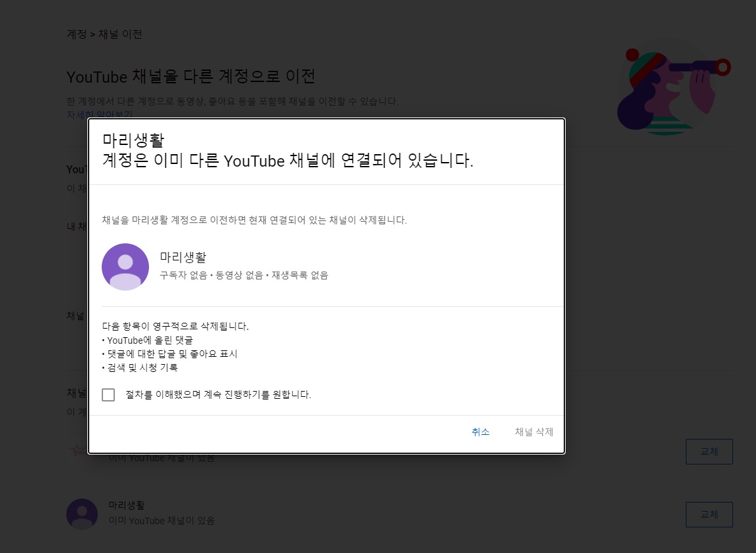This screenshot has width=756, height=553.
Task: Click the '다음 항목이 영구적으로 삭제됩니다.' text
Action: (x=175, y=327)
